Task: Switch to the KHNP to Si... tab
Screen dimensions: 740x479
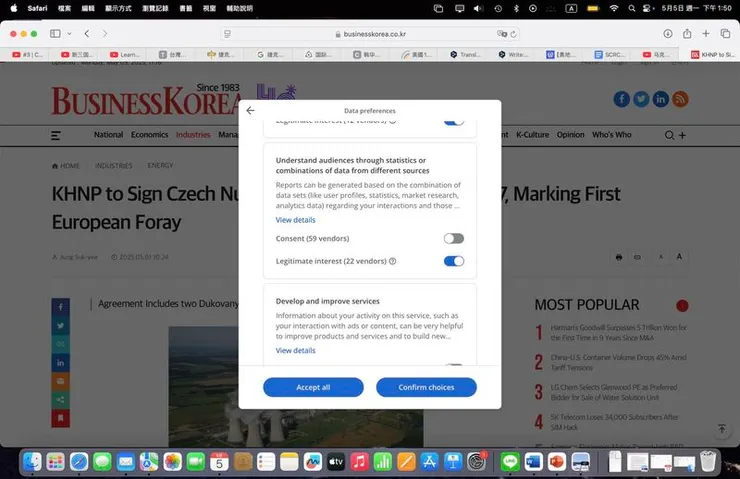Action: [x=713, y=55]
